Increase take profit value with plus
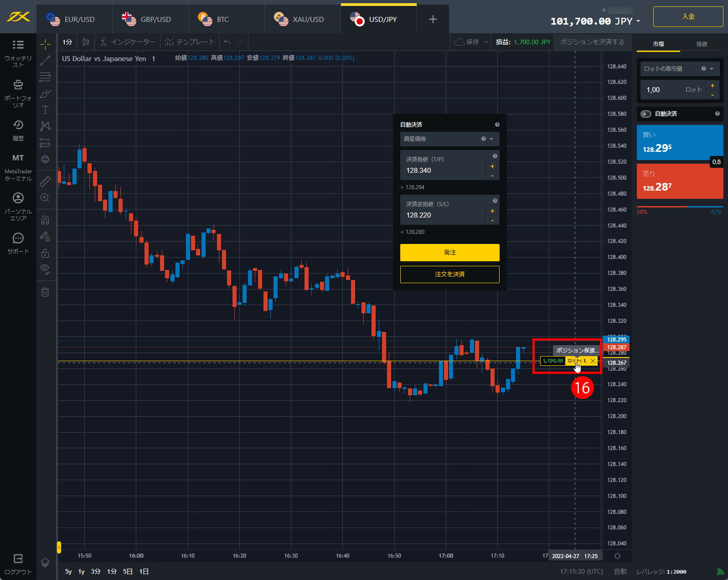 point(492,166)
